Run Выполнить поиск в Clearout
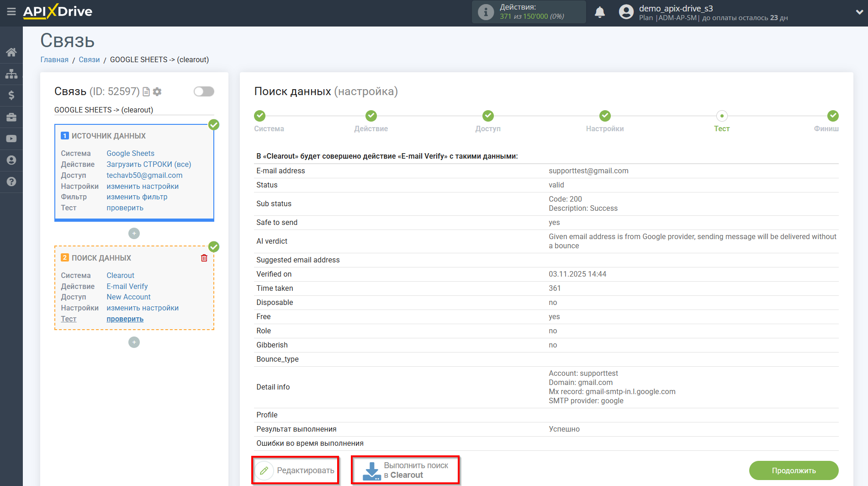The height and width of the screenshot is (486, 868). pyautogui.click(x=405, y=470)
